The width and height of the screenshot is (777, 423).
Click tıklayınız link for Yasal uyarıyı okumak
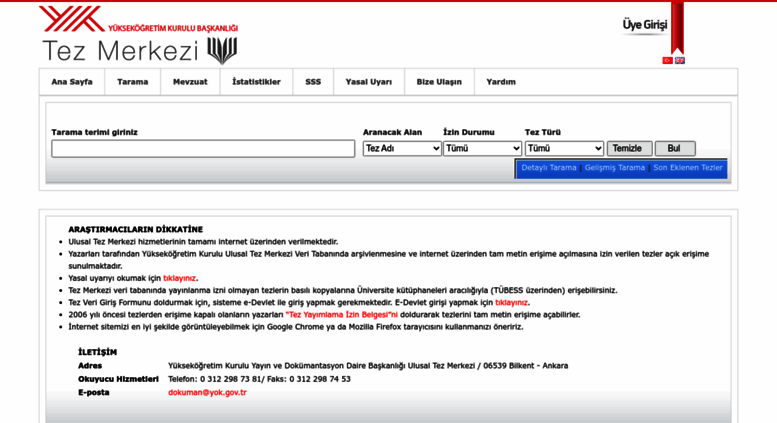click(179, 278)
